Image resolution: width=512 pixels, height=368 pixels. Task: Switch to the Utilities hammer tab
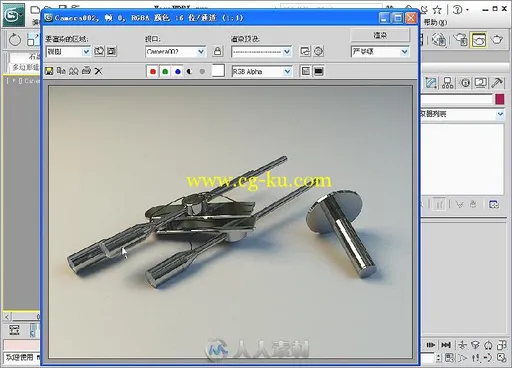tap(497, 83)
